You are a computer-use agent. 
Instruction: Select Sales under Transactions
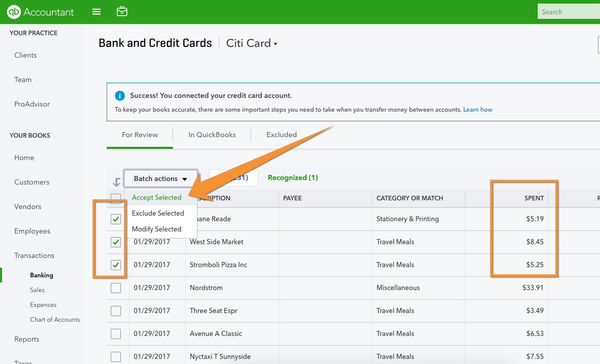point(37,290)
